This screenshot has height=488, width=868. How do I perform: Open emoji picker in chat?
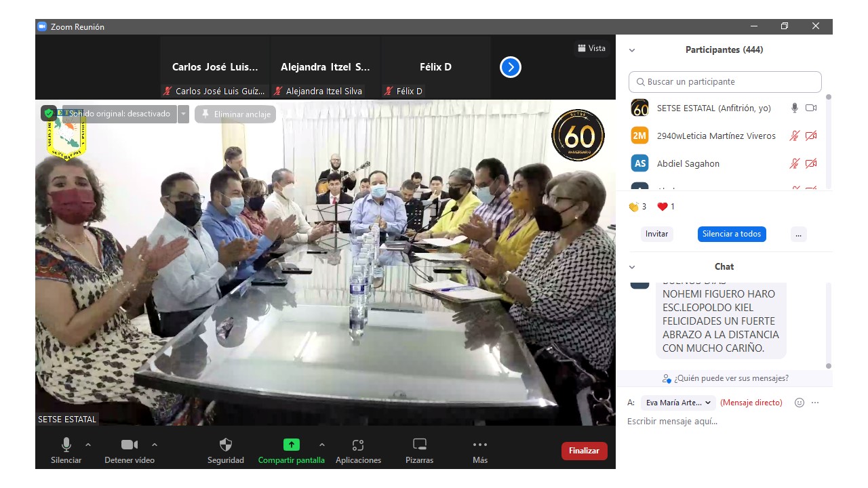coord(800,403)
